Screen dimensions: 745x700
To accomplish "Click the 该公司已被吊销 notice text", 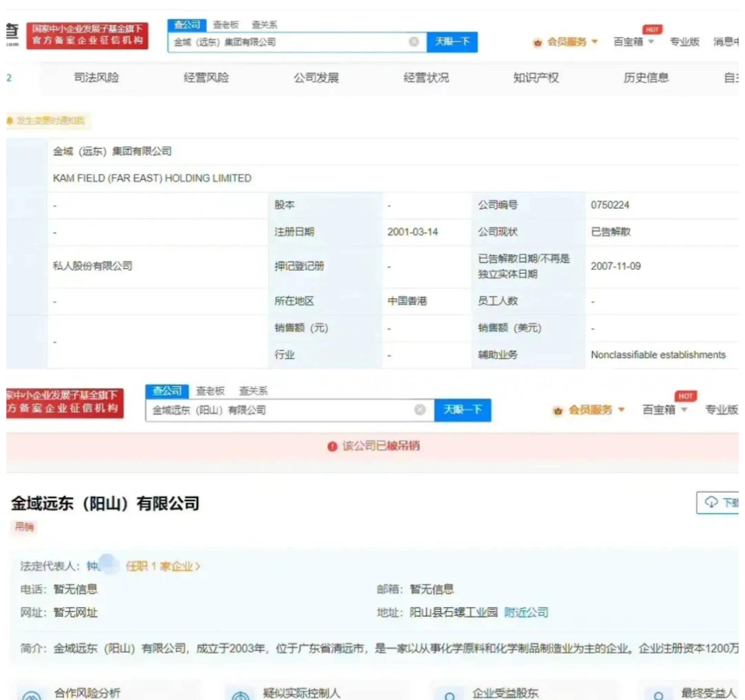I will 381,446.
